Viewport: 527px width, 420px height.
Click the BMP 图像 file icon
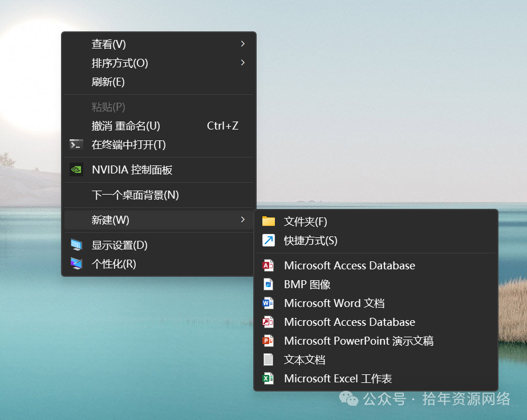tap(268, 284)
